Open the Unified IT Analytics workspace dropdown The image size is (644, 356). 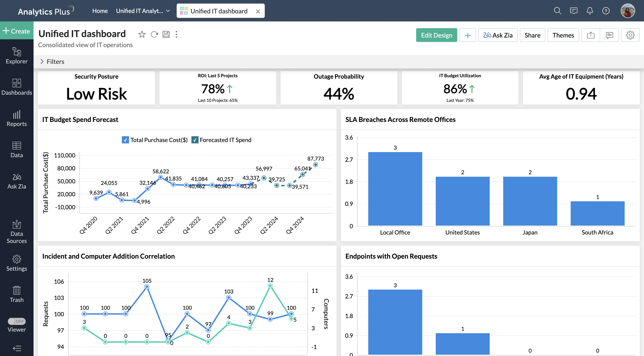click(x=143, y=11)
